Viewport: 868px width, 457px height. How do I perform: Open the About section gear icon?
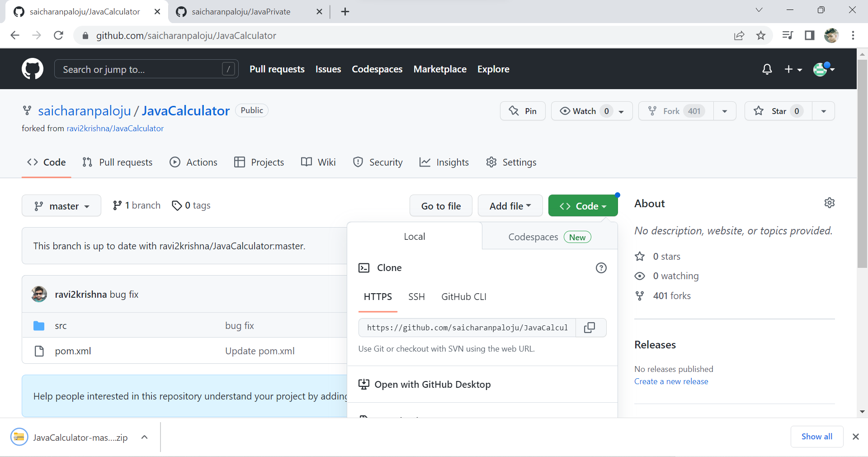click(829, 203)
